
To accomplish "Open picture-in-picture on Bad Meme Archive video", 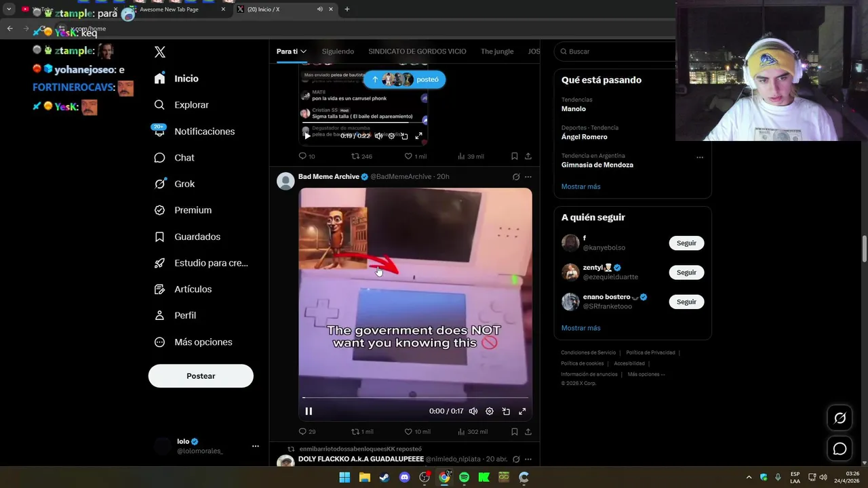I will pyautogui.click(x=506, y=411).
